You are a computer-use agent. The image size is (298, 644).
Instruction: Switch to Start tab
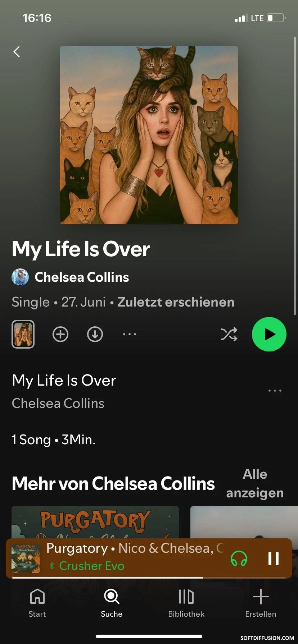tap(37, 603)
